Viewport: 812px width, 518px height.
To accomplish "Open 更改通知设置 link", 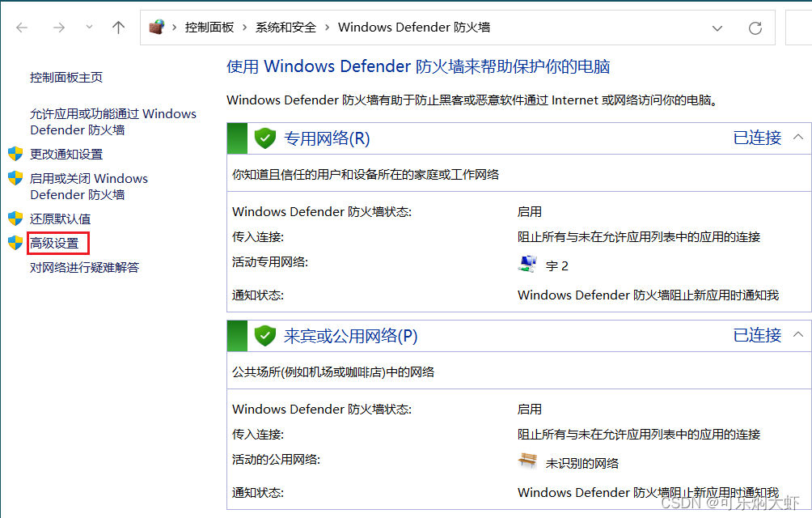I will [x=66, y=155].
